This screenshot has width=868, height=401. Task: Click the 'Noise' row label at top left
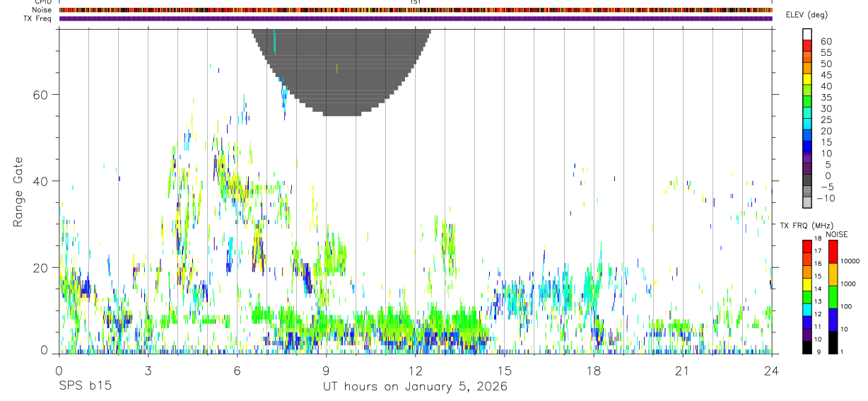tap(42, 11)
